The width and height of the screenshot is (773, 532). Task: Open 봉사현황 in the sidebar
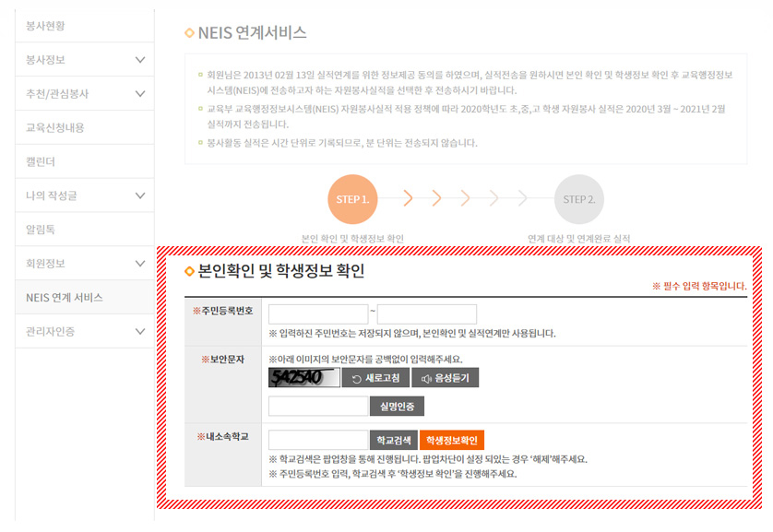(x=84, y=26)
